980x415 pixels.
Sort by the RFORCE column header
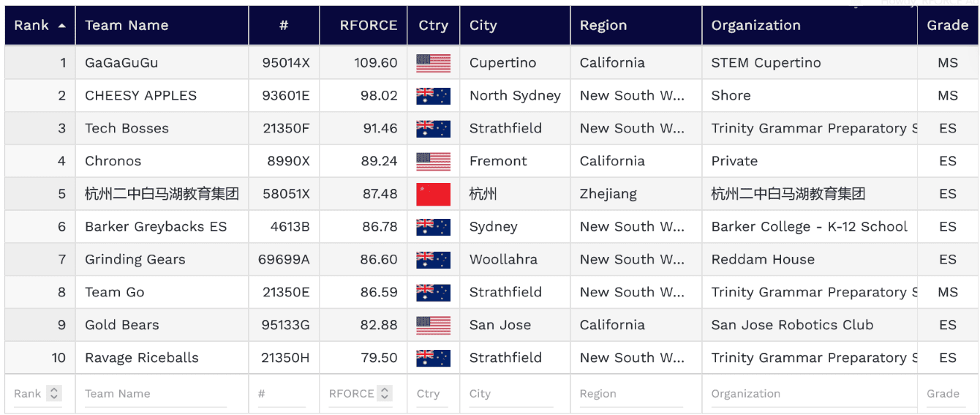[368, 26]
